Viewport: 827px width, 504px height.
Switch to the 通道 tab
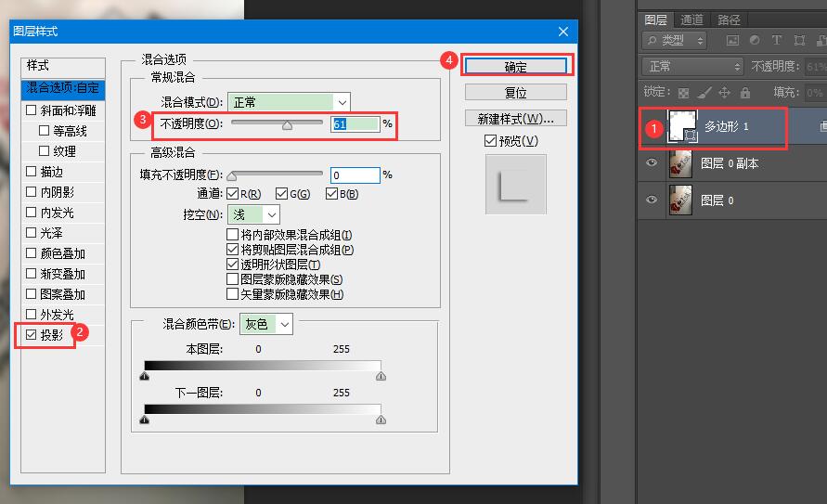tap(691, 20)
